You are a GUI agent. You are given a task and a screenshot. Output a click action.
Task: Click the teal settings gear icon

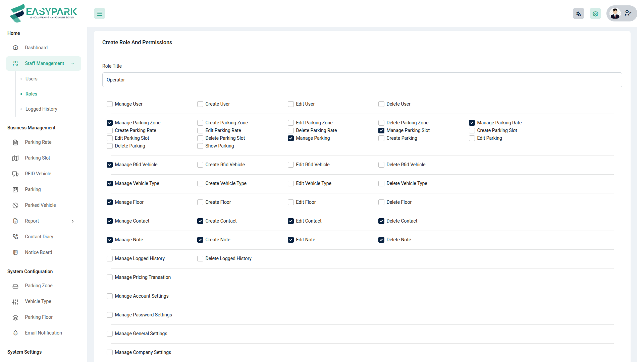pyautogui.click(x=595, y=14)
